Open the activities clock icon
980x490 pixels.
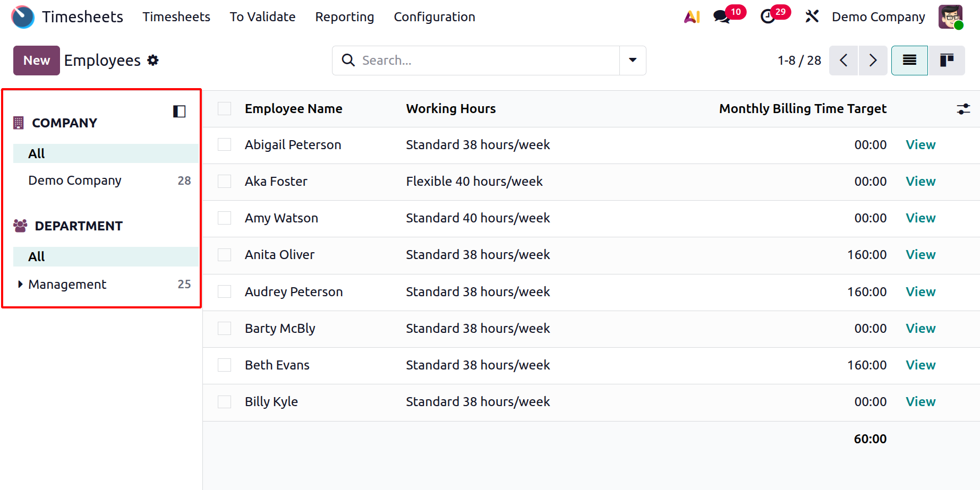(x=768, y=17)
